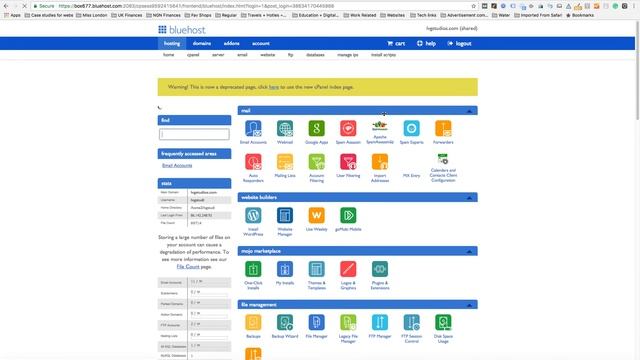Open the manage ips submenu item
This screenshot has width=640, height=360.
(x=348, y=55)
